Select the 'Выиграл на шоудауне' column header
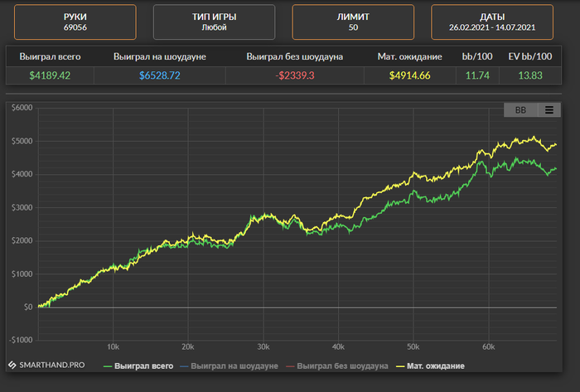 tap(159, 56)
